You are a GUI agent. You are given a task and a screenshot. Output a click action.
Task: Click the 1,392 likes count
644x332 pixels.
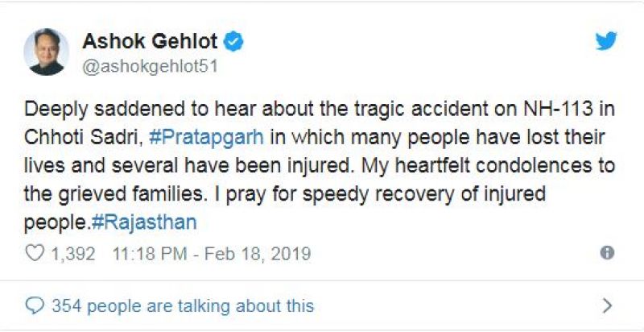(73, 254)
